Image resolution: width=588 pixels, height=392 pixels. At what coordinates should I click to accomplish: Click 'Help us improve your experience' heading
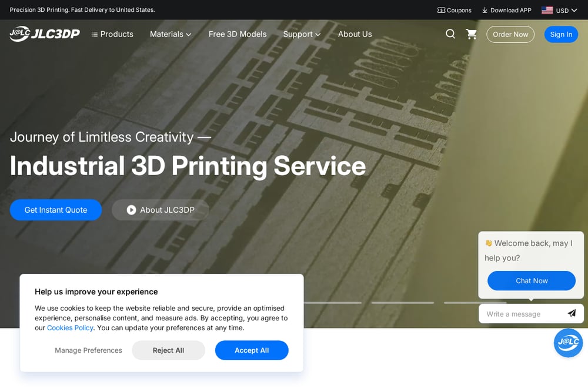(96, 292)
